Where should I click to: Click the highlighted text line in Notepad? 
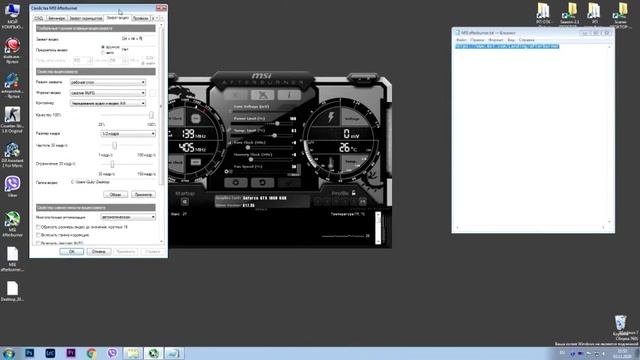coord(507,47)
